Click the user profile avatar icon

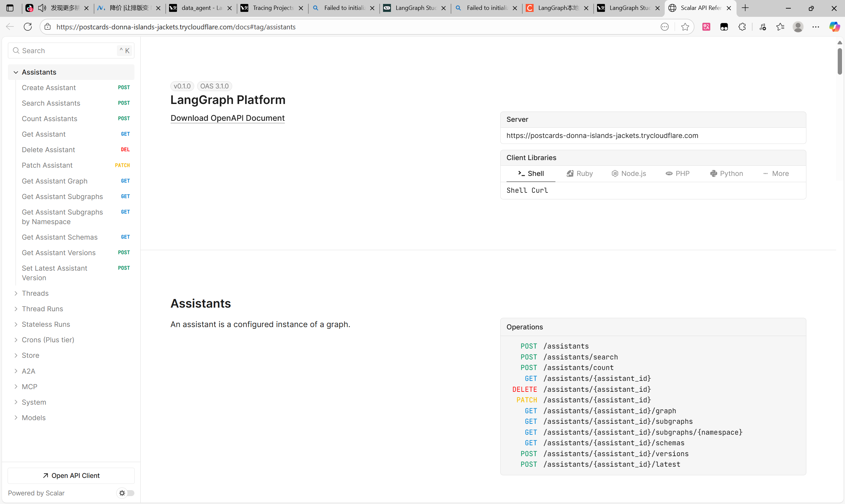click(798, 27)
